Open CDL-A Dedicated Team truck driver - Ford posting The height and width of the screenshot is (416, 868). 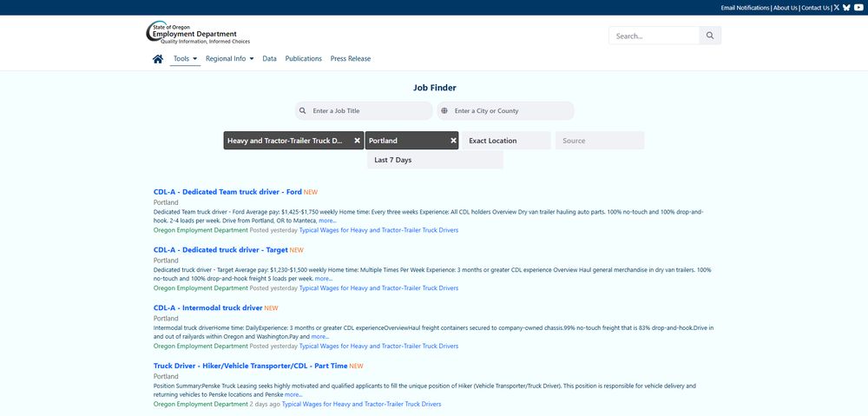pyautogui.click(x=227, y=192)
